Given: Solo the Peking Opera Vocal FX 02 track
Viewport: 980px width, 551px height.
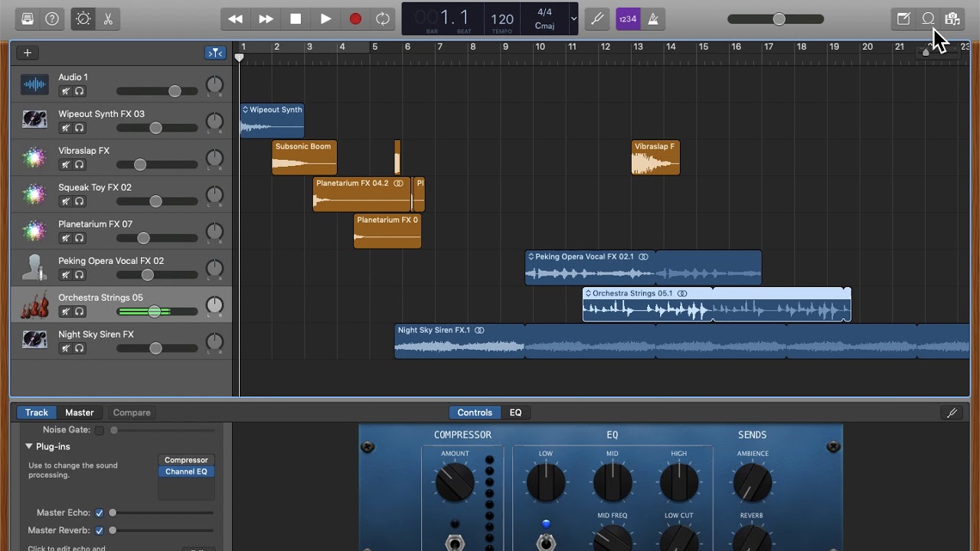Looking at the screenshot, I should [x=79, y=275].
